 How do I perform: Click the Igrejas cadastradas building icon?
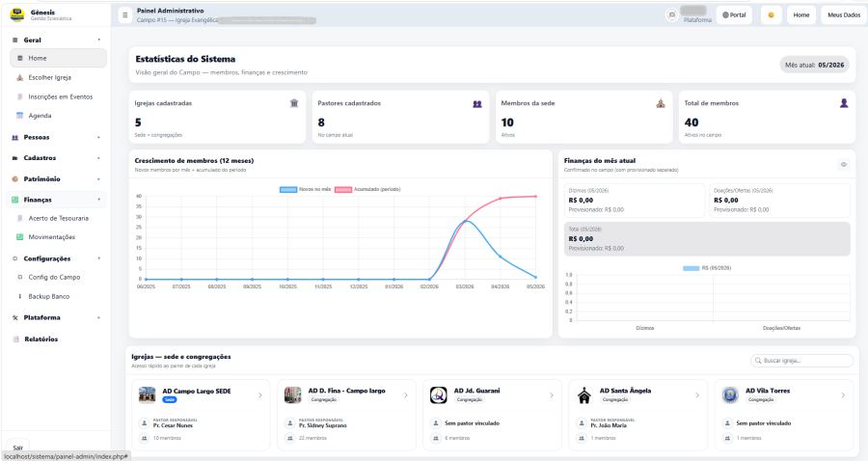(x=294, y=103)
